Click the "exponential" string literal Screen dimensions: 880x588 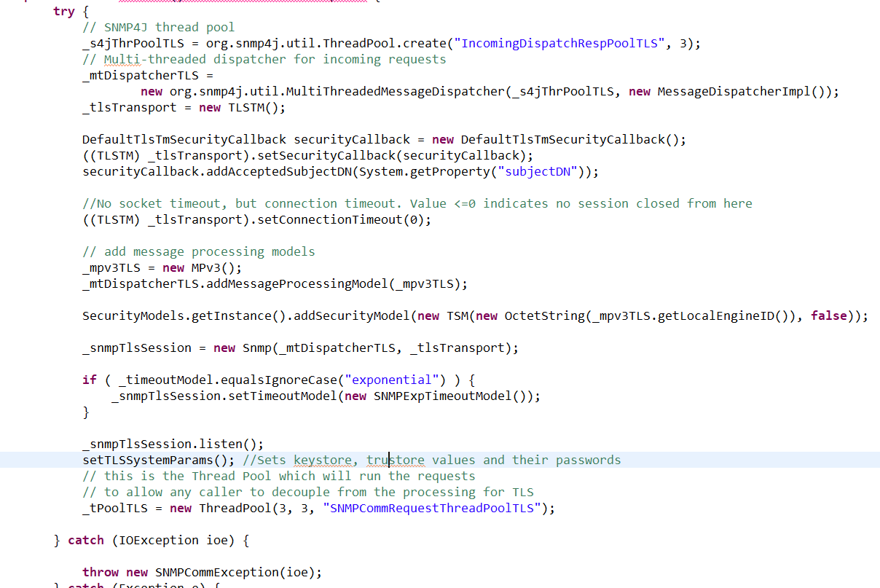[392, 380]
